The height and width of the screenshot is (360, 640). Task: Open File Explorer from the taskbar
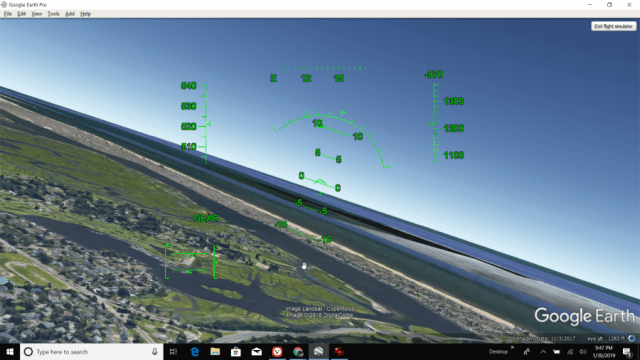(215, 351)
